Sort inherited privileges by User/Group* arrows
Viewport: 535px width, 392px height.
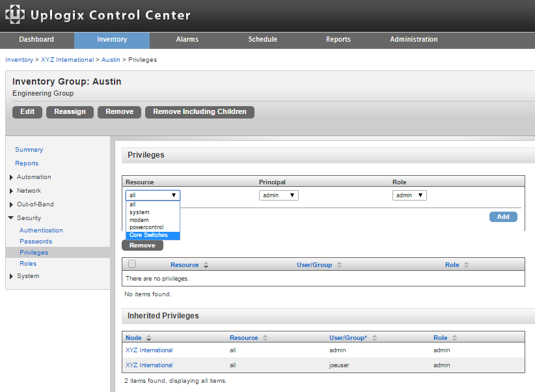(374, 338)
